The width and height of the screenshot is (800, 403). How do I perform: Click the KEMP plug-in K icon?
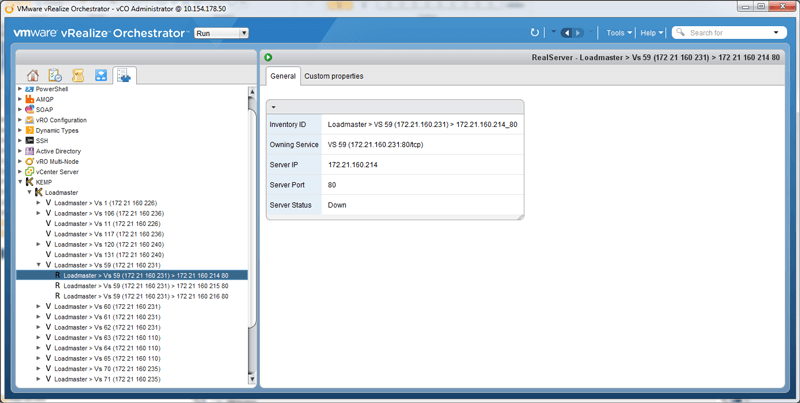30,182
